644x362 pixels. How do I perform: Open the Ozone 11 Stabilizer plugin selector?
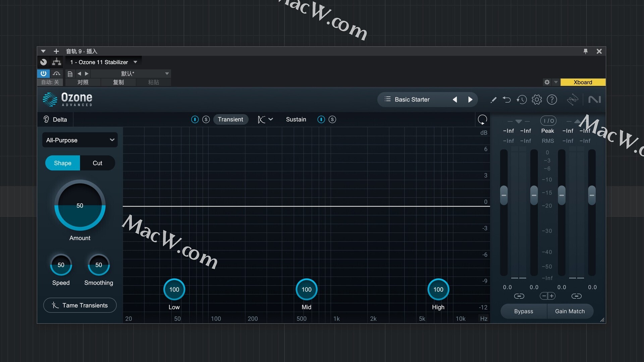103,62
